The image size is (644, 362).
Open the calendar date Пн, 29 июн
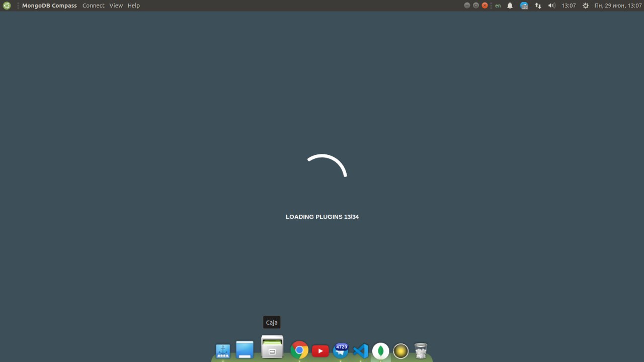coord(618,6)
